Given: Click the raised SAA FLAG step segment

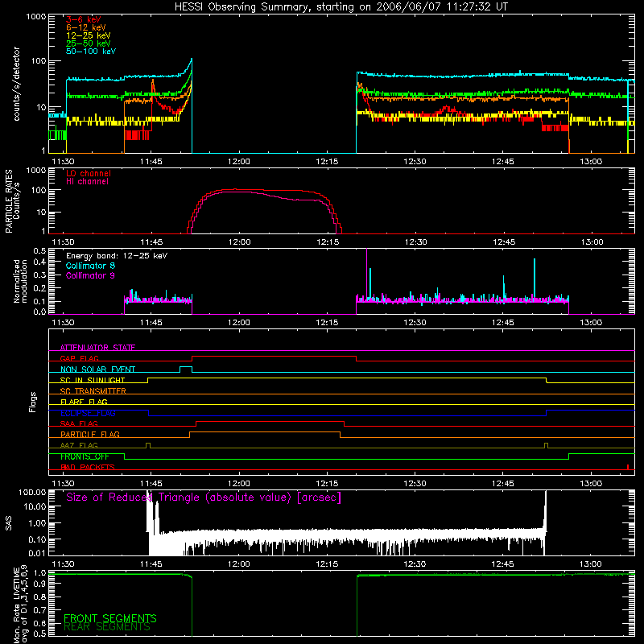Looking at the screenshot, I should 270,421.
